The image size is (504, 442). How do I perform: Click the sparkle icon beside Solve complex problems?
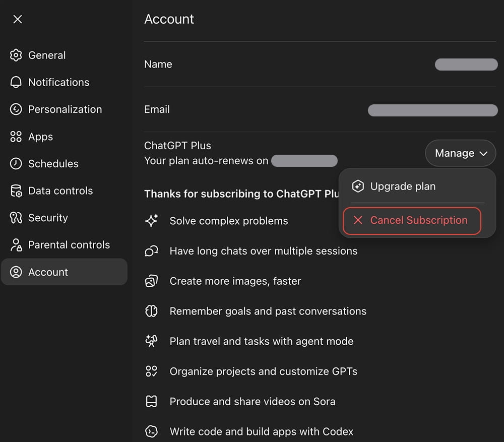point(151,221)
